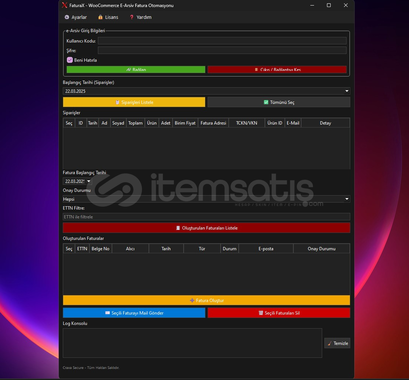Click the Kullanıcı Kodu input field
This screenshot has height=380, width=409.
point(222,41)
